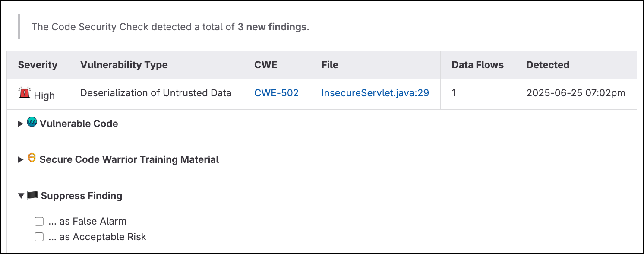Click the "Deserialization of Untrusted Data" cell
The image size is (644, 254).
(156, 93)
